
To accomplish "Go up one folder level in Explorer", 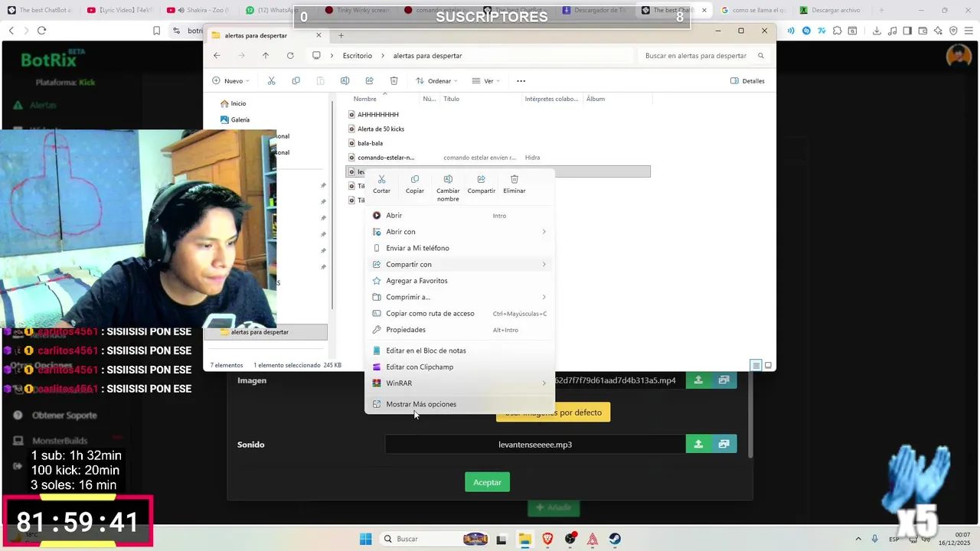I will click(x=266, y=55).
